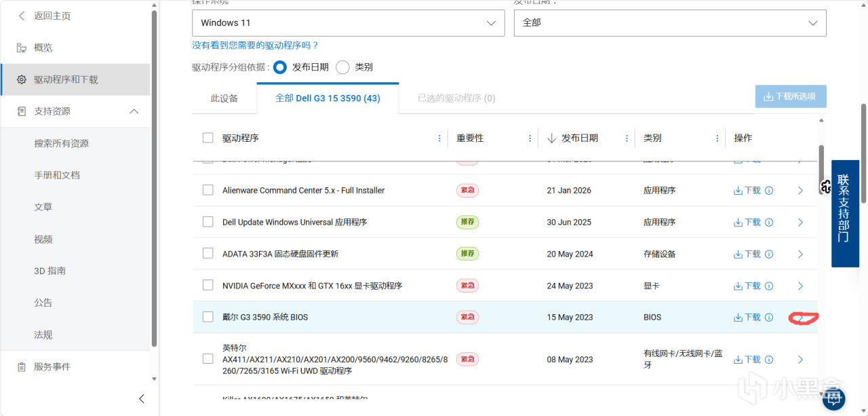
Task: Open 3D 指南 in the sidebar
Action: coord(50,271)
